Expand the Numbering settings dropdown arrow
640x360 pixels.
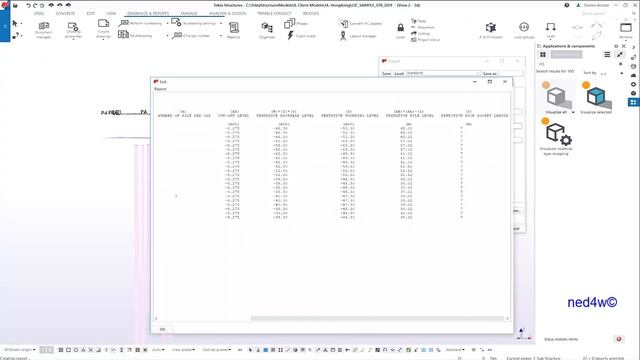click(x=220, y=23)
